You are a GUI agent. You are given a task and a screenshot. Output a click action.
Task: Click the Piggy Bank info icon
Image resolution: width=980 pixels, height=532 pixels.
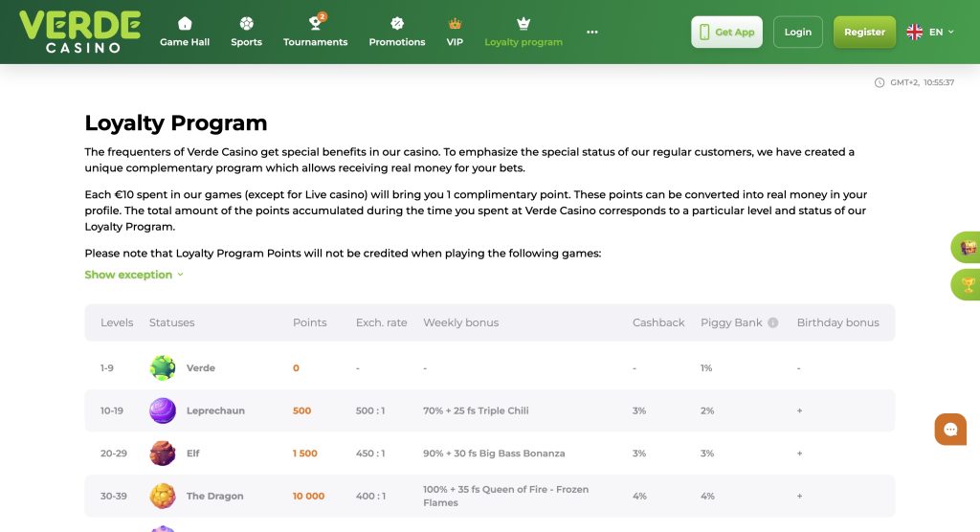point(773,322)
